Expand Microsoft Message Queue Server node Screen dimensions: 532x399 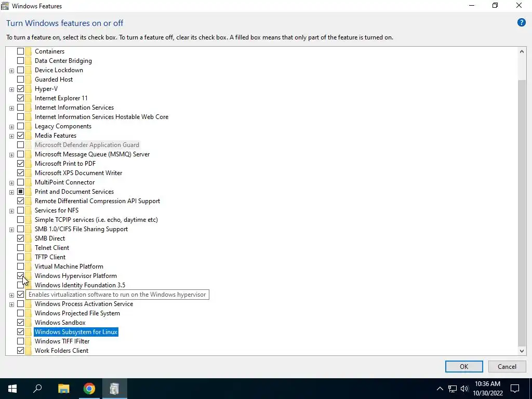(11, 155)
